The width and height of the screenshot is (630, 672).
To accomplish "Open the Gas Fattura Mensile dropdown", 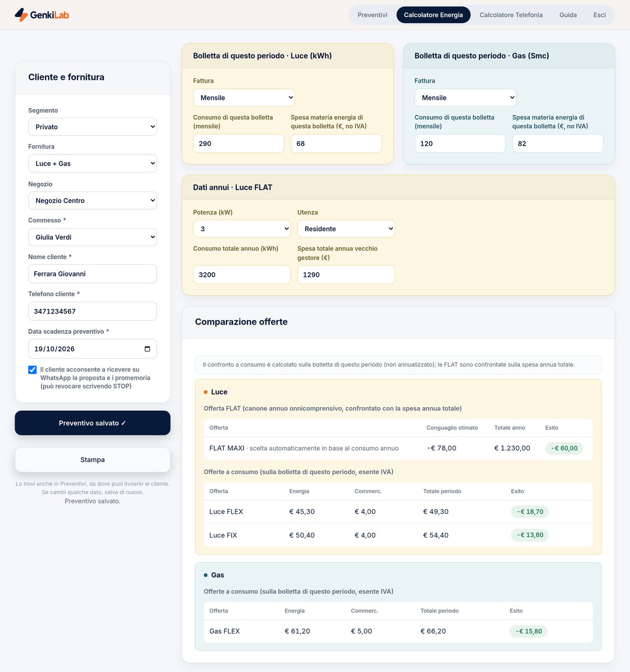I will (466, 98).
